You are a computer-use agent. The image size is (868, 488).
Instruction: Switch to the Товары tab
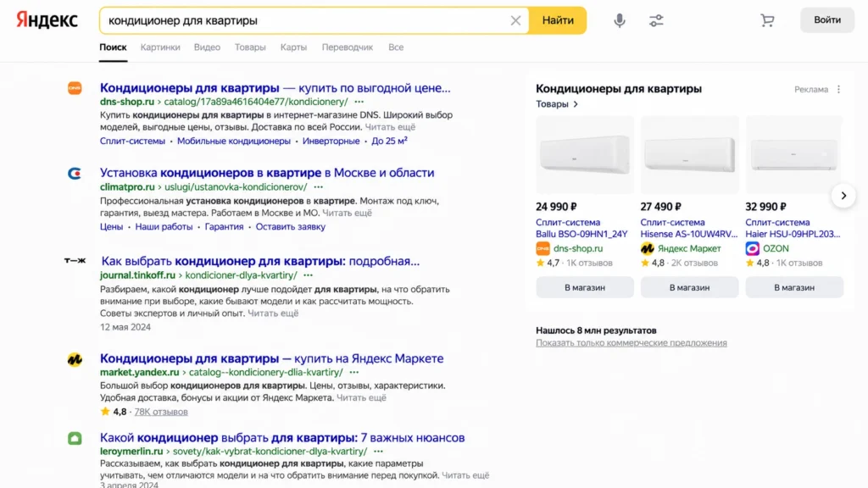(x=250, y=47)
